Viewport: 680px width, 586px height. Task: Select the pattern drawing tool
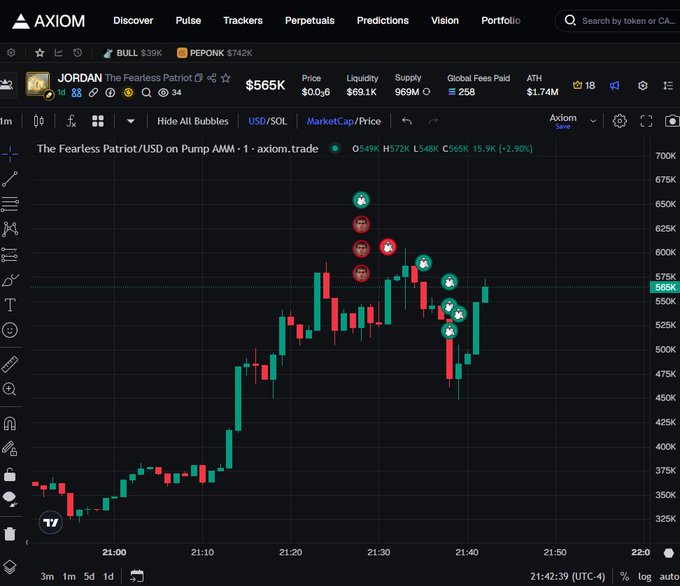tap(10, 229)
